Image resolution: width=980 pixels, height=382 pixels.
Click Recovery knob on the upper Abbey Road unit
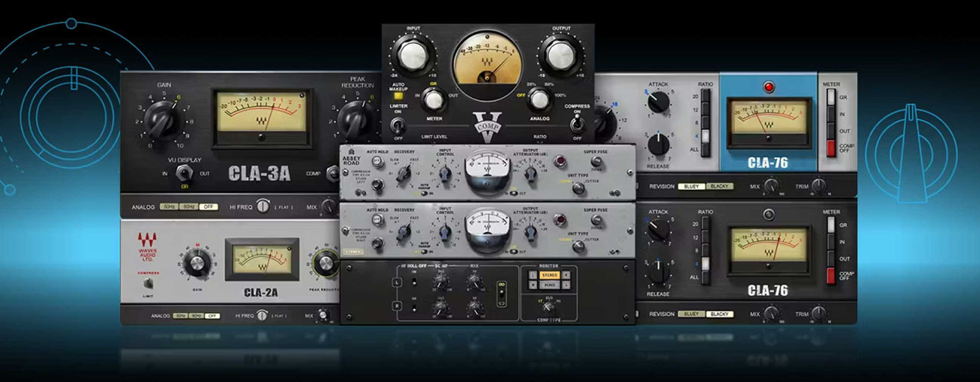404,173
